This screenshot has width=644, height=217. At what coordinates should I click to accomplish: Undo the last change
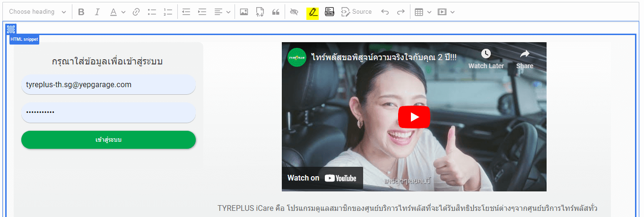tap(385, 12)
